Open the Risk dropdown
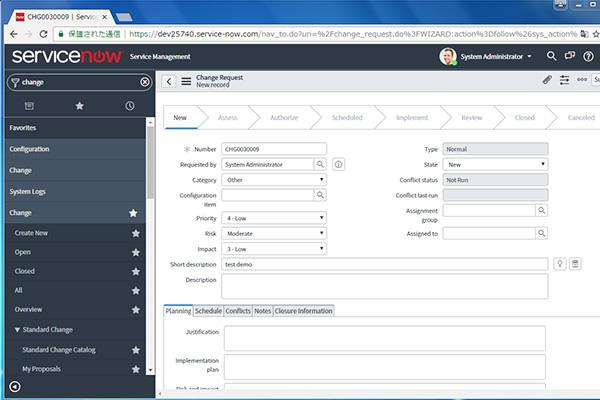This screenshot has width=600, height=400. point(274,233)
